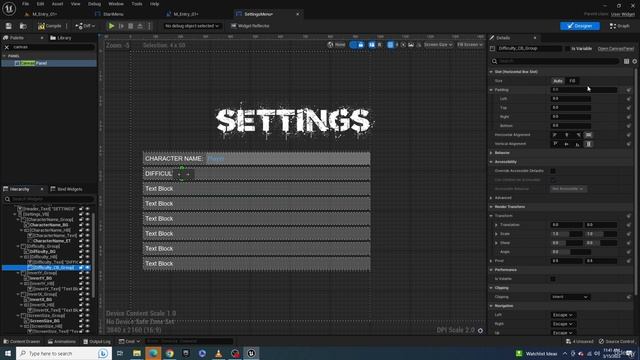The height and width of the screenshot is (360, 640).
Task: Open the Asset menu
Action: click(57, 4)
